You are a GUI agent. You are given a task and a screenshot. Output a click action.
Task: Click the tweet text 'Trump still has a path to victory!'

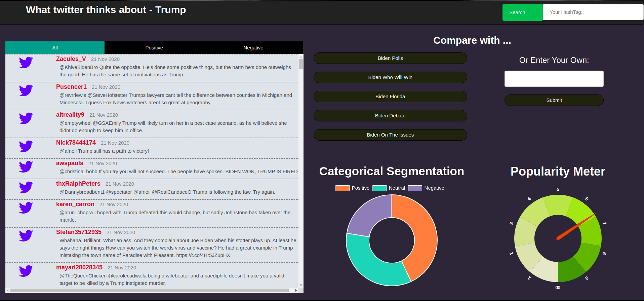pyautogui.click(x=113, y=151)
